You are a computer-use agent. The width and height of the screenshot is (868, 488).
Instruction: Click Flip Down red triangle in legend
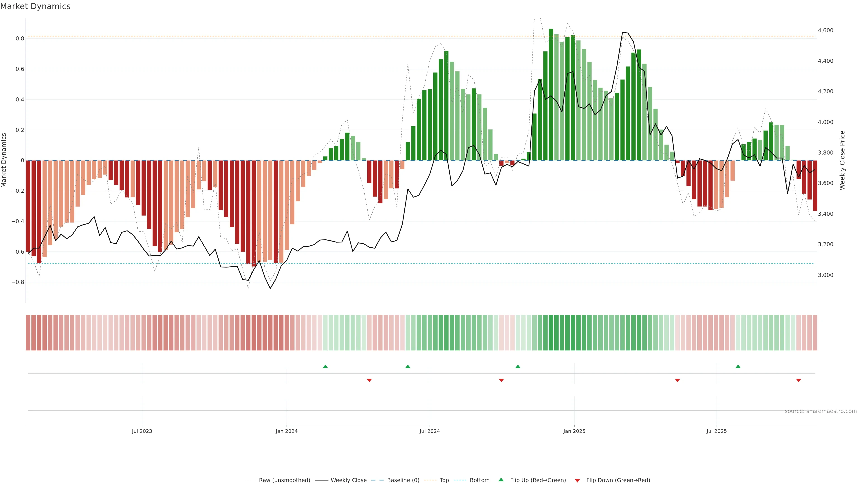[x=577, y=481]
